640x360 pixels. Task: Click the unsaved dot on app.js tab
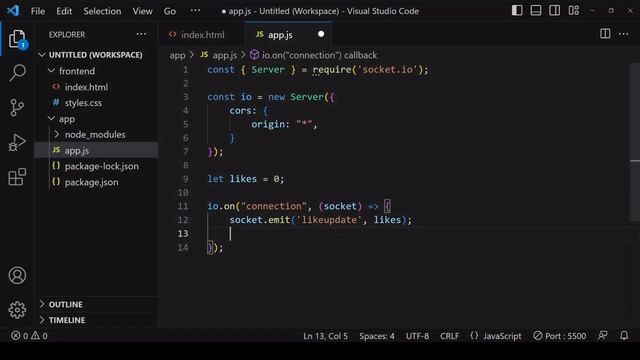(x=321, y=34)
